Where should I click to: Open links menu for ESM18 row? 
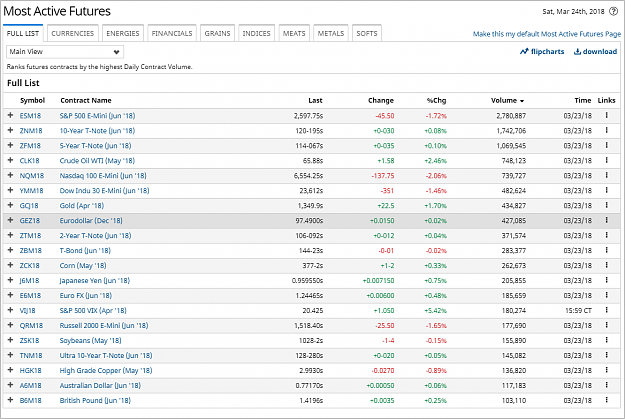(606, 115)
